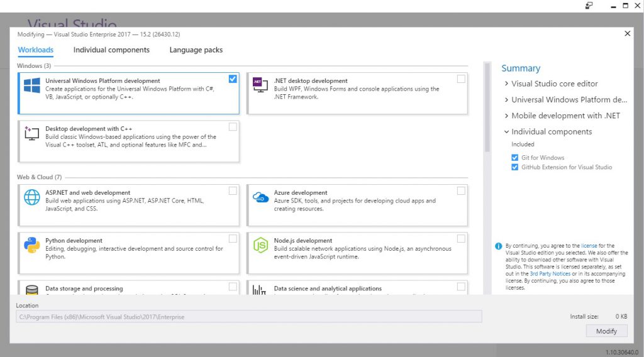Click the Node.js development hexagon icon

coord(260,245)
